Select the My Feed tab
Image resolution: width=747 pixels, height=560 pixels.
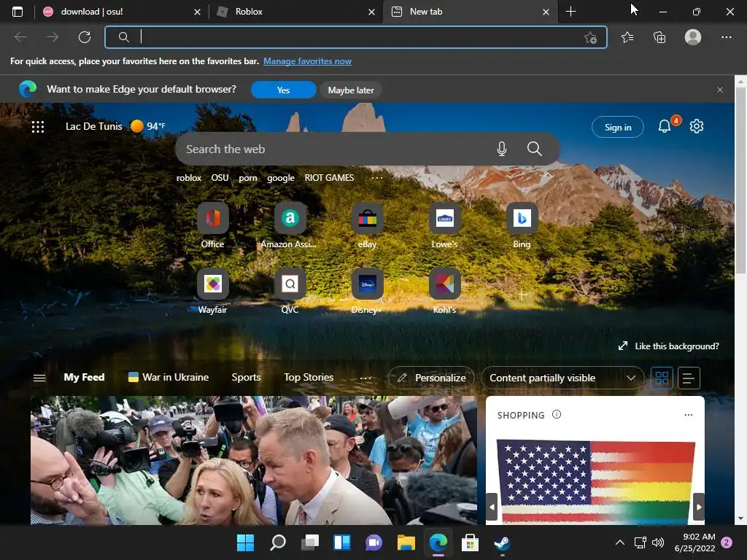(x=85, y=377)
